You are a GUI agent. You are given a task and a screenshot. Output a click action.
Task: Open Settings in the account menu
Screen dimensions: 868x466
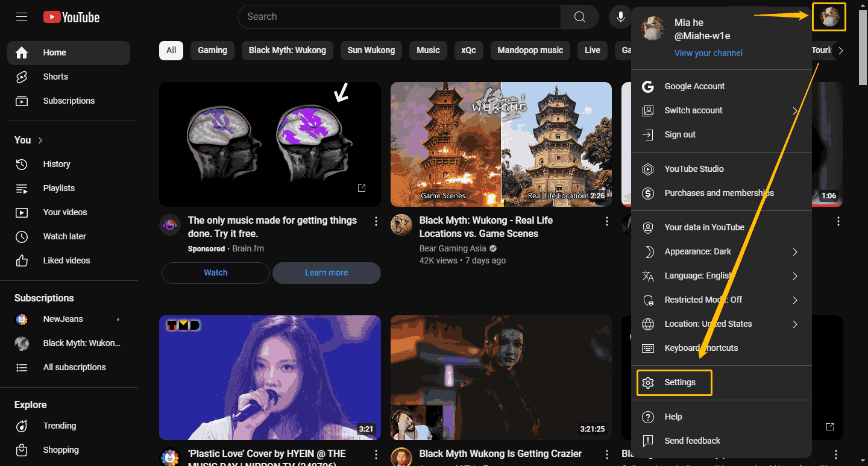coord(722,382)
